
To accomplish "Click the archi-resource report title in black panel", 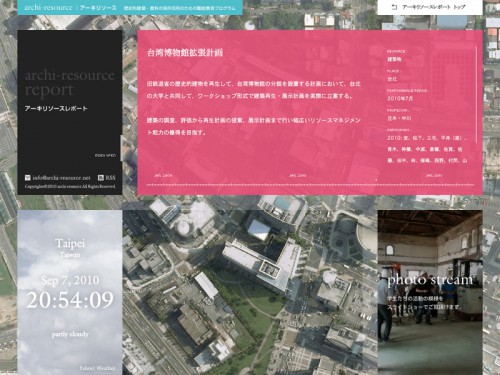I will coord(69,83).
